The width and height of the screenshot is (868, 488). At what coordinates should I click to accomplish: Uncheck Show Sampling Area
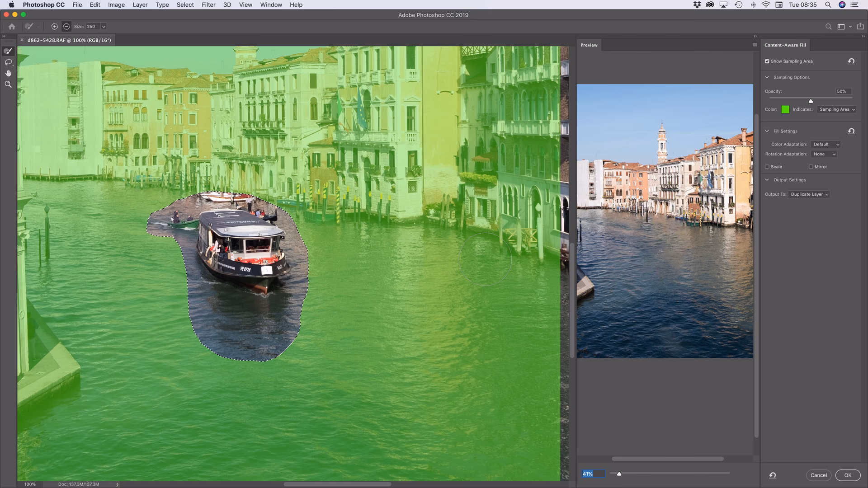pyautogui.click(x=767, y=61)
